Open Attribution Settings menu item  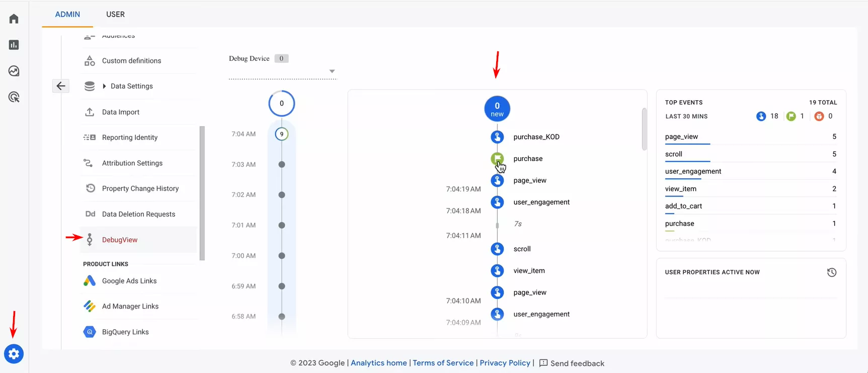click(x=132, y=163)
